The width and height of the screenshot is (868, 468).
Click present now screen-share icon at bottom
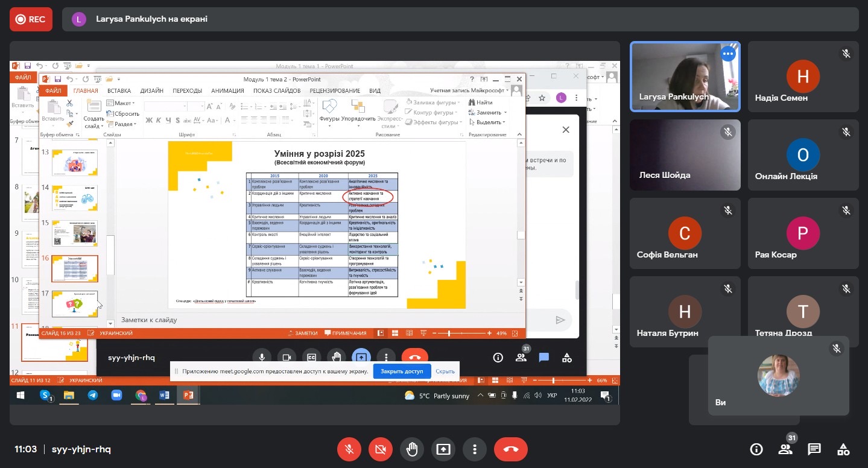(x=443, y=449)
